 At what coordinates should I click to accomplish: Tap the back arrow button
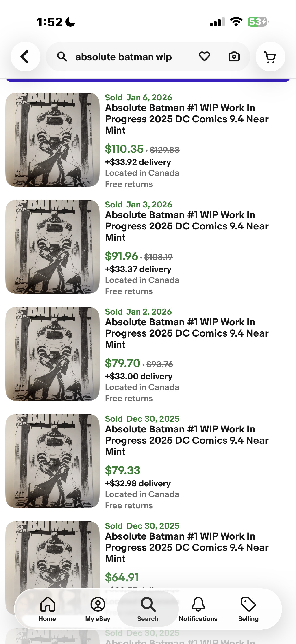tap(25, 57)
